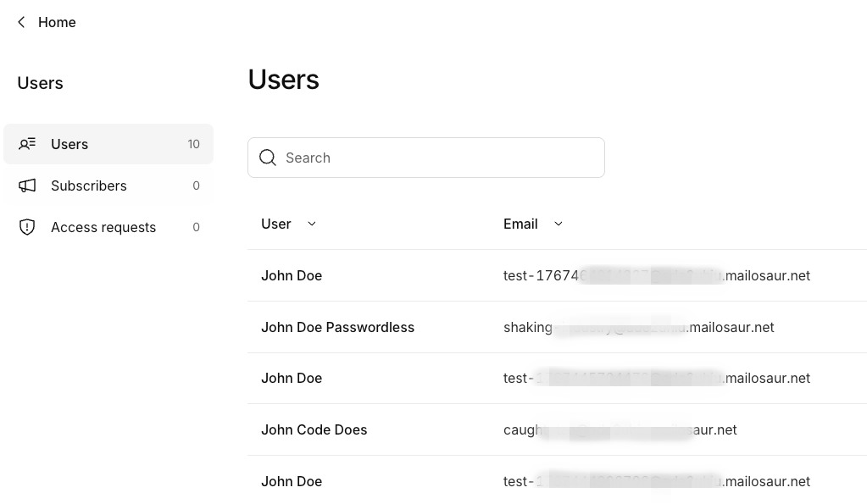The image size is (867, 504).
Task: Click the Subscribers megaphone icon
Action: point(27,186)
